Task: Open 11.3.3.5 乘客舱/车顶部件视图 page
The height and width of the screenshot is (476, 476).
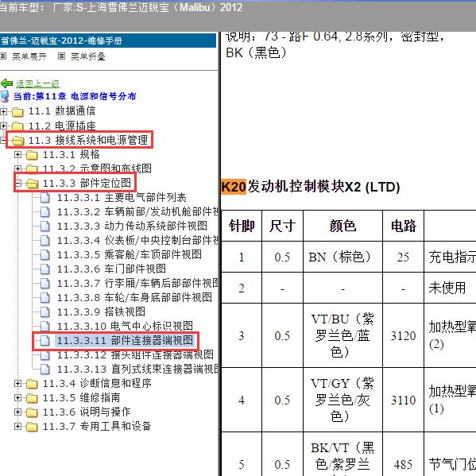Action: pos(130,255)
